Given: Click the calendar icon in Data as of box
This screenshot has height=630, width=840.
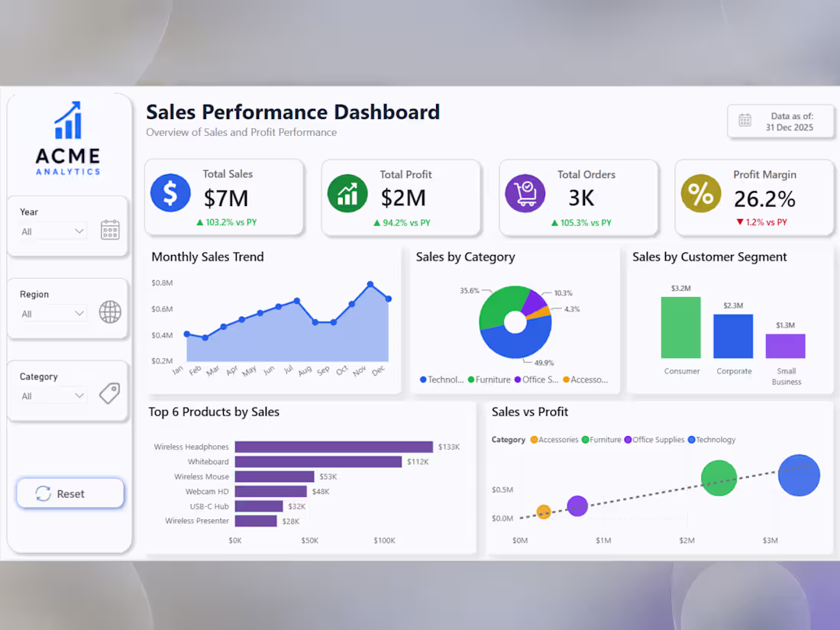Looking at the screenshot, I should pos(745,121).
